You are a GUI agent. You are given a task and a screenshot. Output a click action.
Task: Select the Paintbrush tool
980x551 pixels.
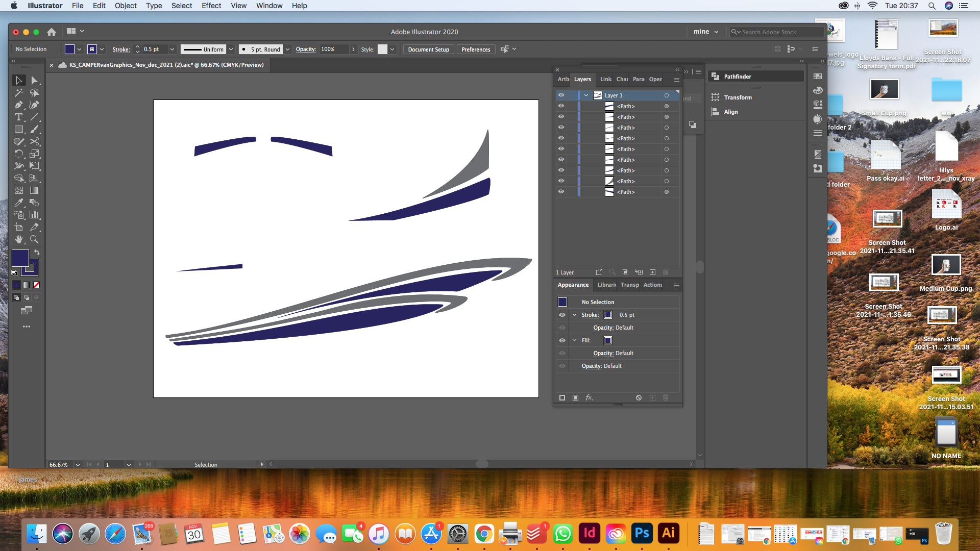(x=35, y=129)
